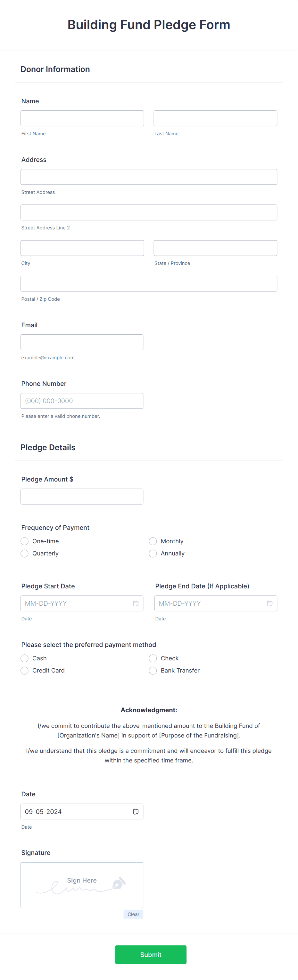Choose Annually as payment frequency
The width and height of the screenshot is (298, 980).
[x=153, y=553]
